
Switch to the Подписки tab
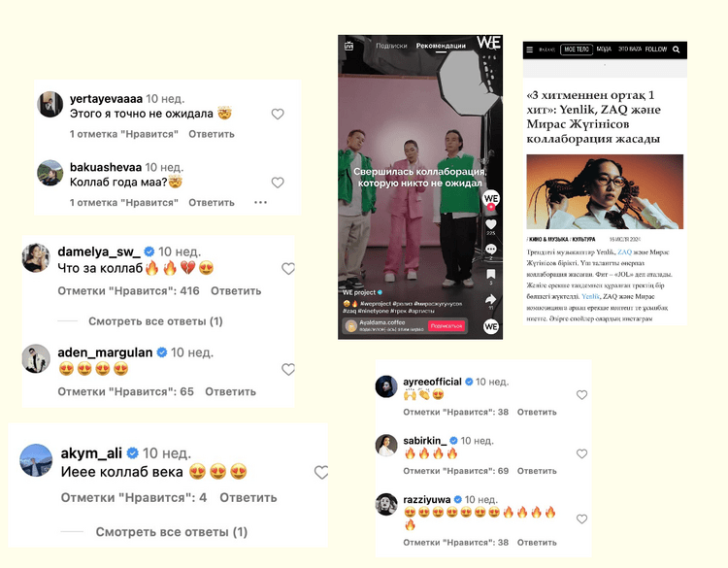[391, 46]
